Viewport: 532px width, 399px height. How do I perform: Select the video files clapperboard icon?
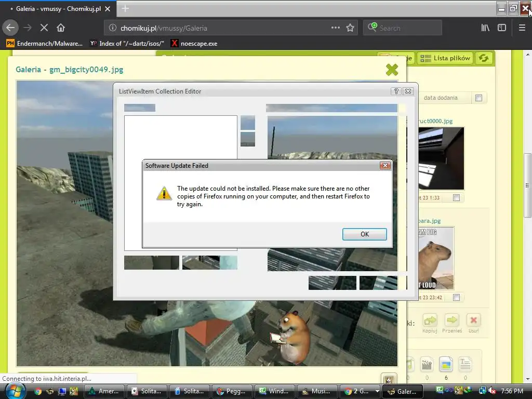[427, 364]
